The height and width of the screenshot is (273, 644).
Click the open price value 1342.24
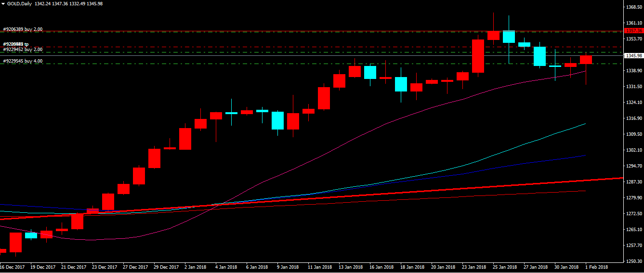[x=43, y=3]
